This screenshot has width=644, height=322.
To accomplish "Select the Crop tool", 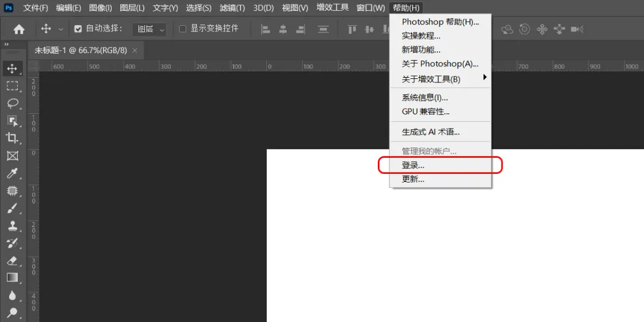I will coord(13,138).
